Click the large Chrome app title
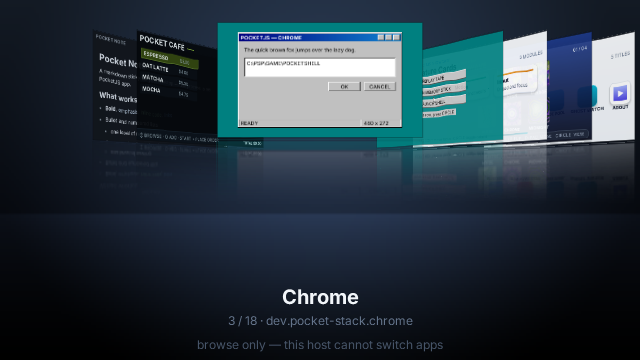 tap(320, 297)
